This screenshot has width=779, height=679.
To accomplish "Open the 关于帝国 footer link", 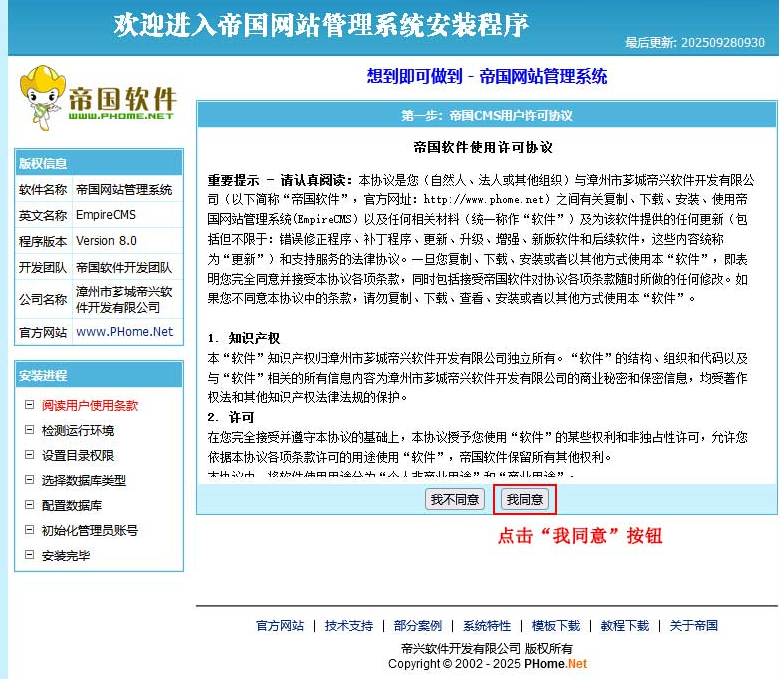I will [x=694, y=626].
